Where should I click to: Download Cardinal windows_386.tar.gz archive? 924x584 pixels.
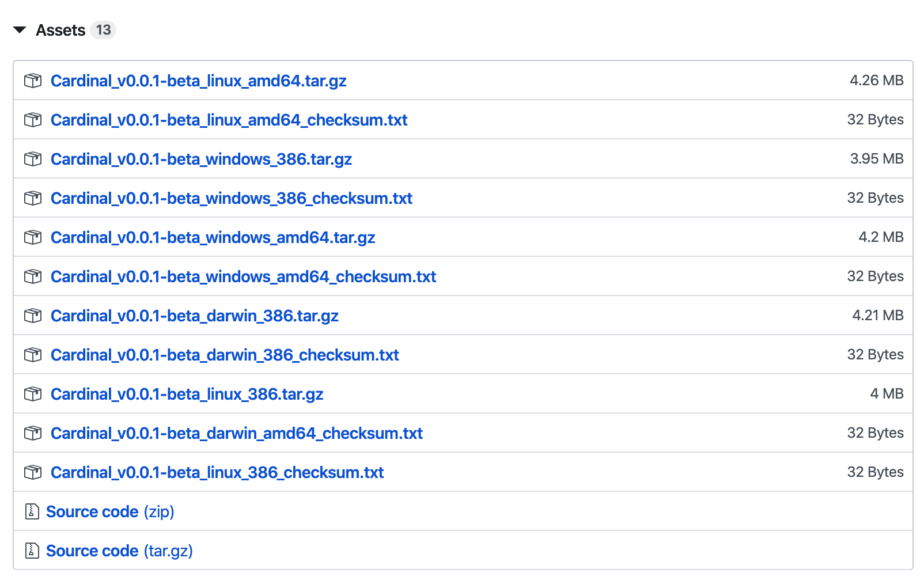point(201,159)
